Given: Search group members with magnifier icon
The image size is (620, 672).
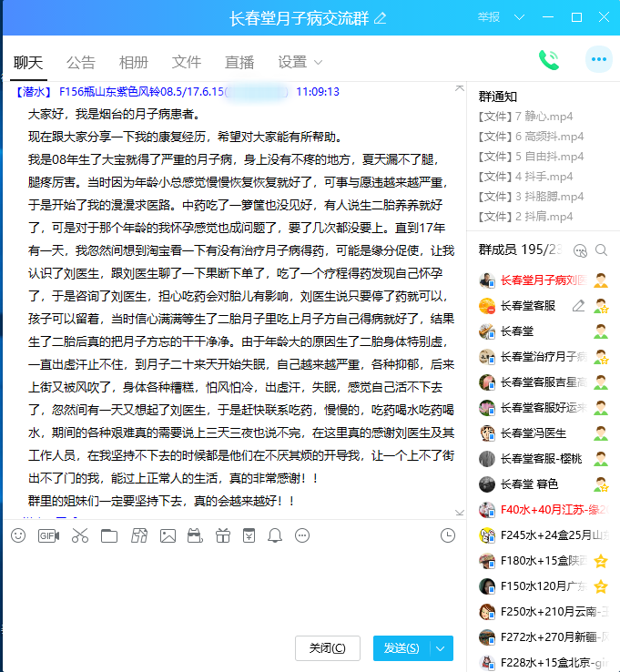Looking at the screenshot, I should tap(601, 249).
